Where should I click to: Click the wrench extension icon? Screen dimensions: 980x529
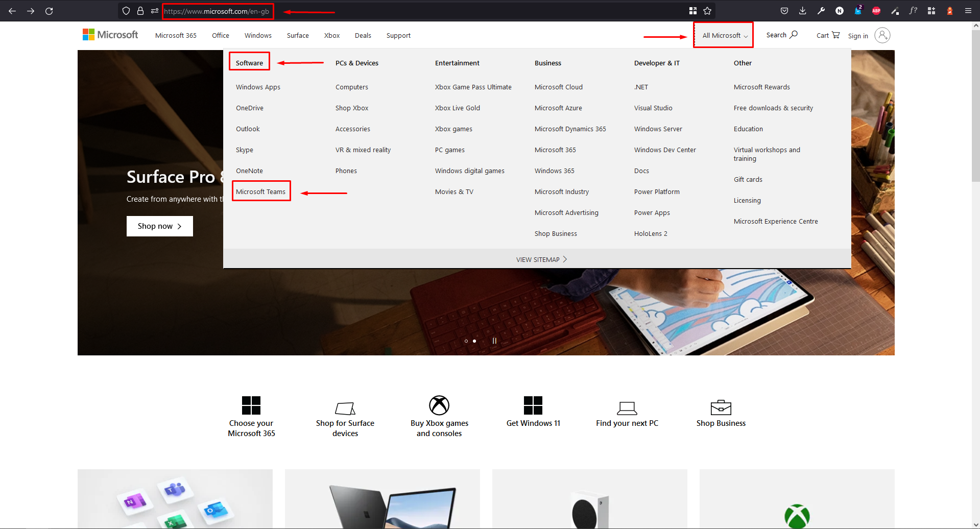point(821,11)
